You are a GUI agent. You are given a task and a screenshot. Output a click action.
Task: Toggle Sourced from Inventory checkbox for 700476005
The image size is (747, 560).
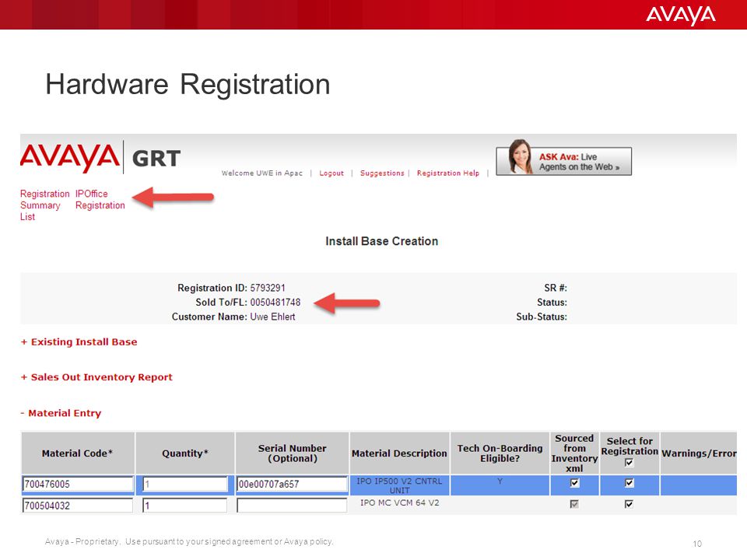(574, 483)
